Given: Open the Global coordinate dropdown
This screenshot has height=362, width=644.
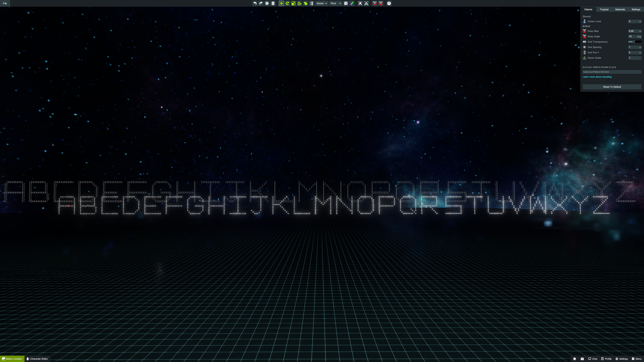Looking at the screenshot, I should (321, 3).
